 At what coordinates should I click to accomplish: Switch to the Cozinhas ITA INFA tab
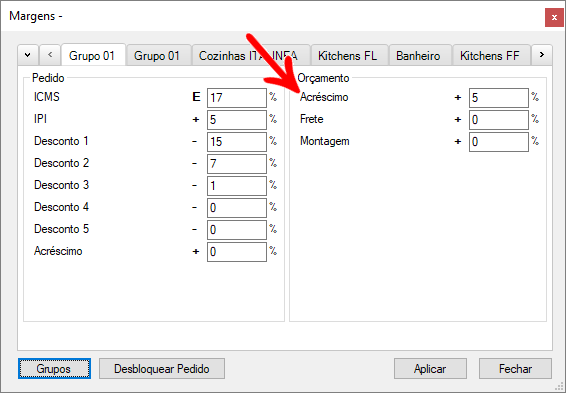point(251,56)
